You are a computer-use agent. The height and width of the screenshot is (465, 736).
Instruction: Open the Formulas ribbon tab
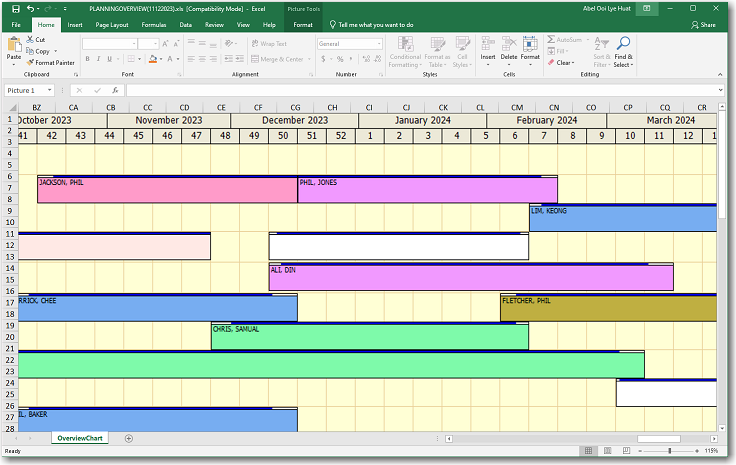154,24
